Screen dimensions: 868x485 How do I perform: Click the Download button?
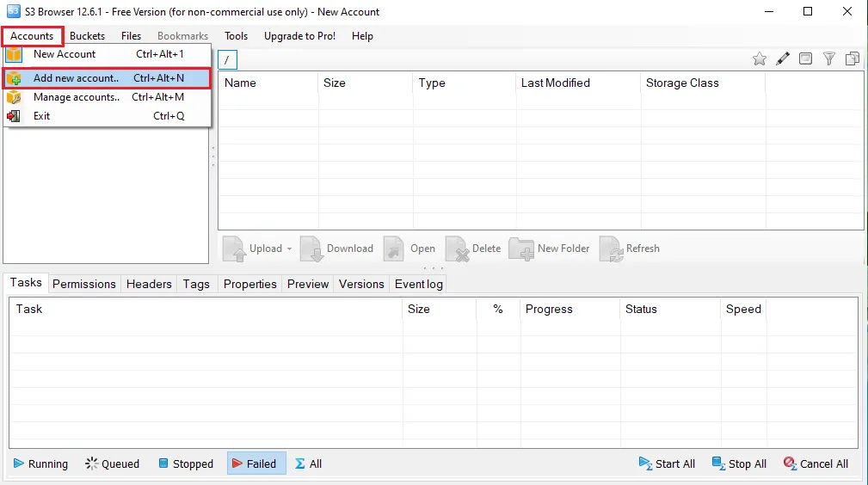click(336, 249)
